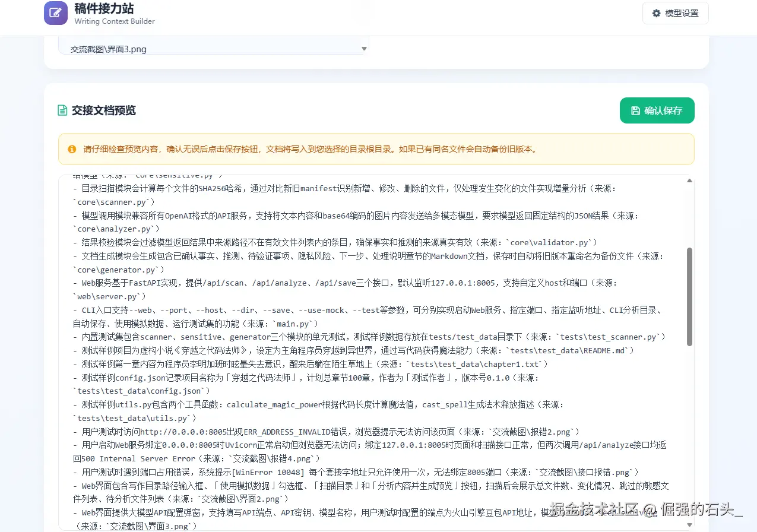This screenshot has height=532, width=757.
Task: Click the Writing Context Builder subtitle
Action: [115, 21]
